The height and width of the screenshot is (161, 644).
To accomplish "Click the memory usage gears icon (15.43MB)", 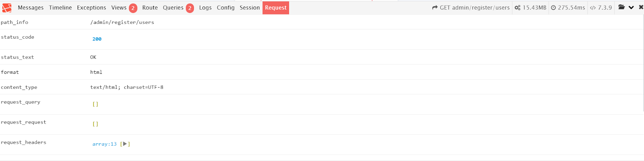I will pos(518,8).
